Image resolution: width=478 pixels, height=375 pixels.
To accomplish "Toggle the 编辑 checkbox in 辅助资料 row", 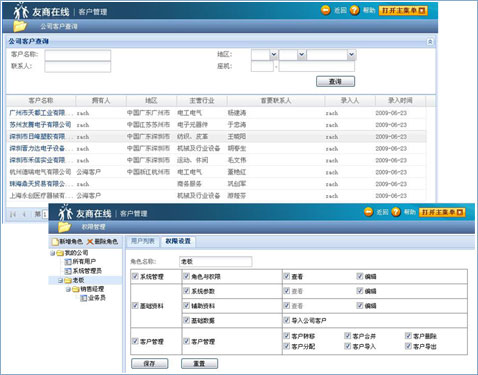I will pyautogui.click(x=360, y=305).
